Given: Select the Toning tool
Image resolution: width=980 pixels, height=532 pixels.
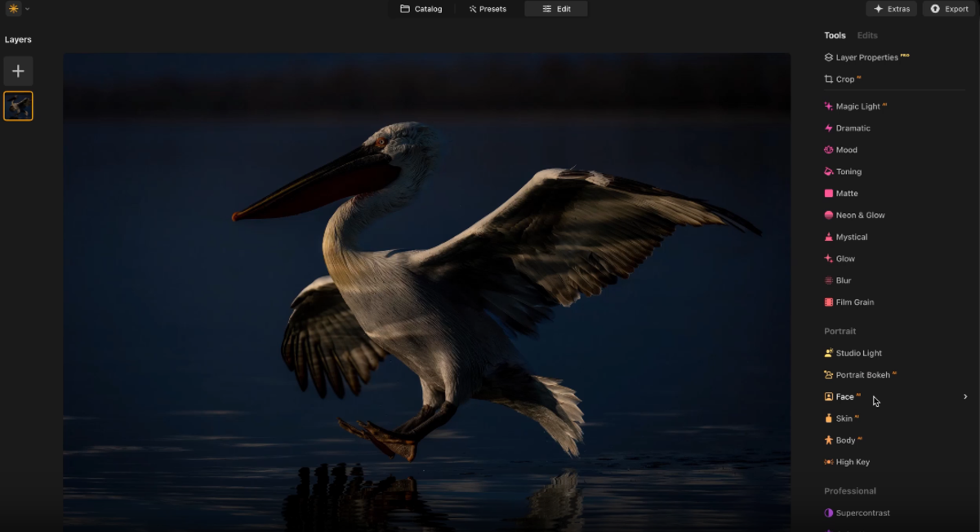Looking at the screenshot, I should click(848, 171).
